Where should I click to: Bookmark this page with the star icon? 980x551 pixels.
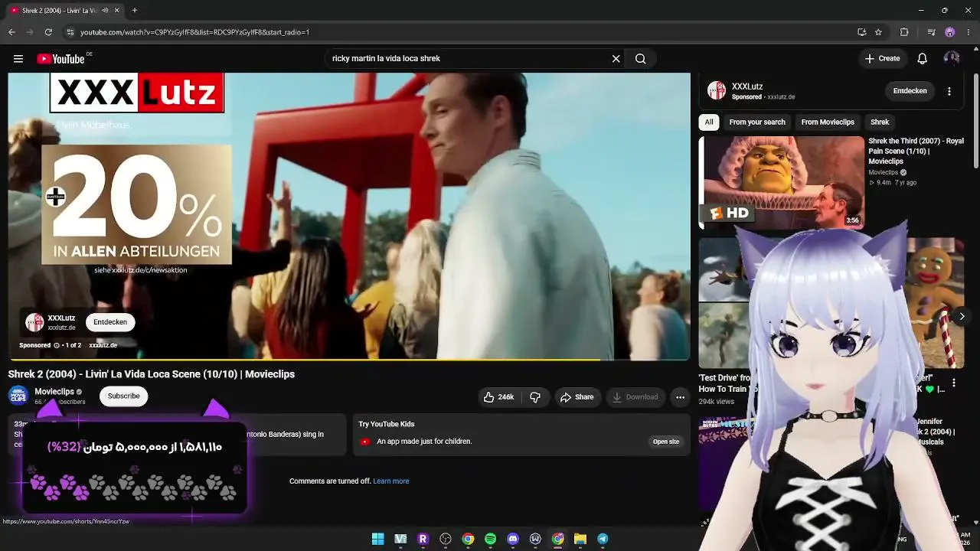[x=878, y=32]
